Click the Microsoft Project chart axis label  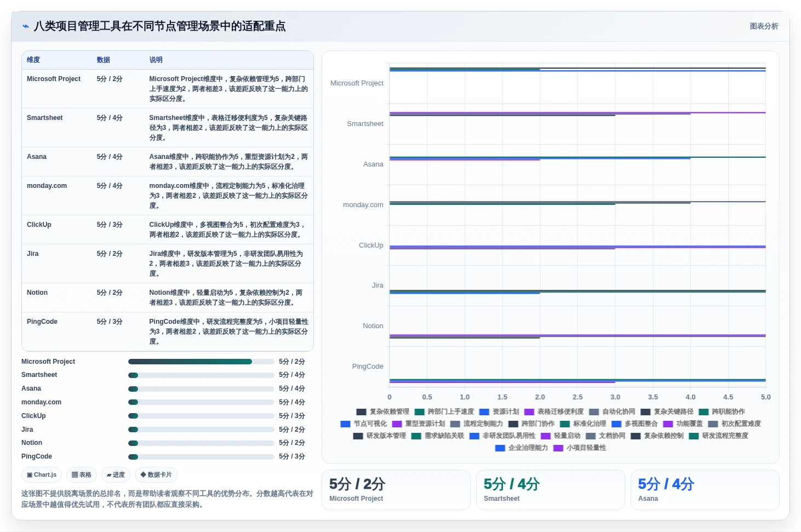pyautogui.click(x=357, y=83)
